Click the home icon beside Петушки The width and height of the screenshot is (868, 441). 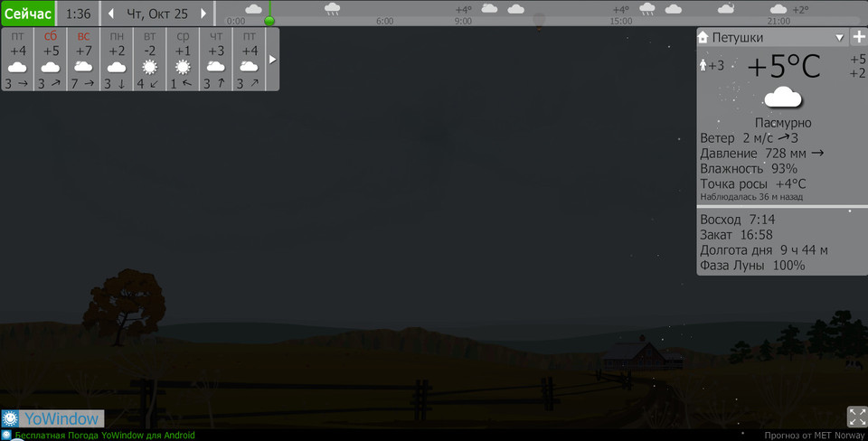[703, 37]
